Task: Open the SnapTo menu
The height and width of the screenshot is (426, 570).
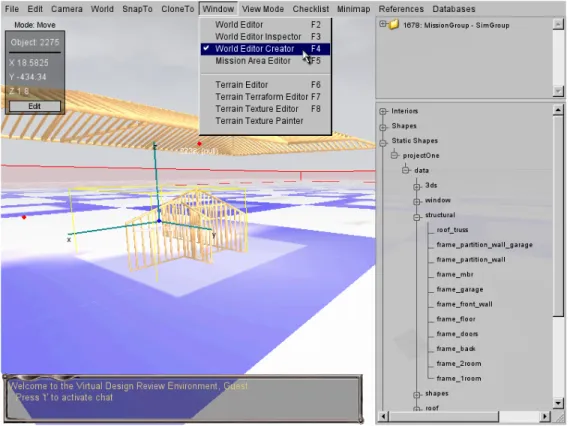Action: click(x=137, y=9)
